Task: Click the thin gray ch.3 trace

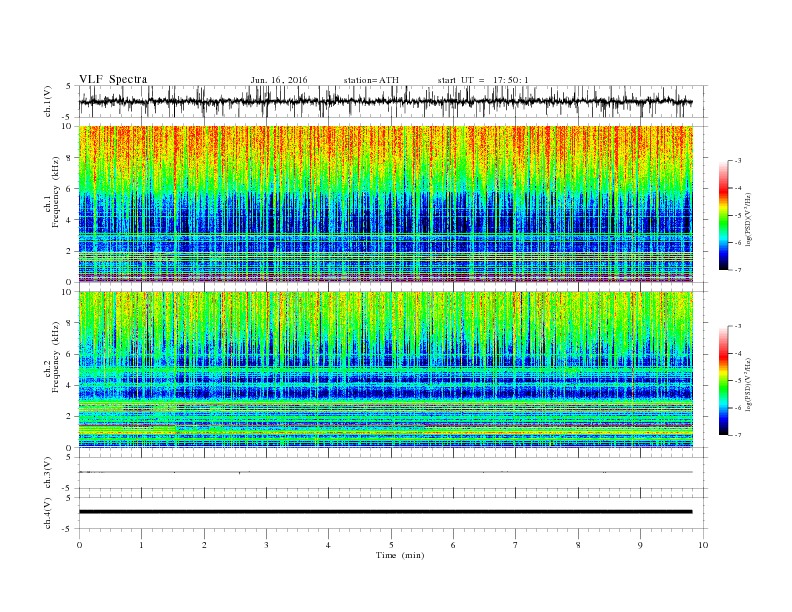Action: [x=385, y=472]
